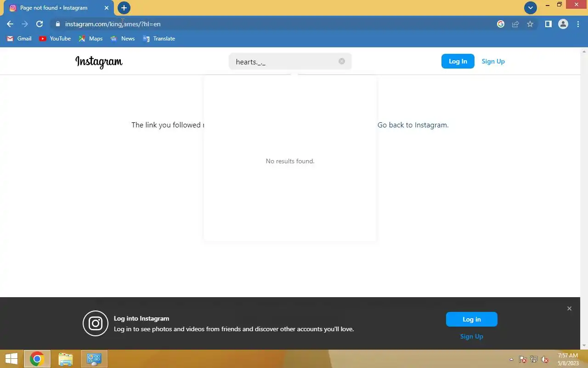Click Log in on the bottom banner

point(472,319)
